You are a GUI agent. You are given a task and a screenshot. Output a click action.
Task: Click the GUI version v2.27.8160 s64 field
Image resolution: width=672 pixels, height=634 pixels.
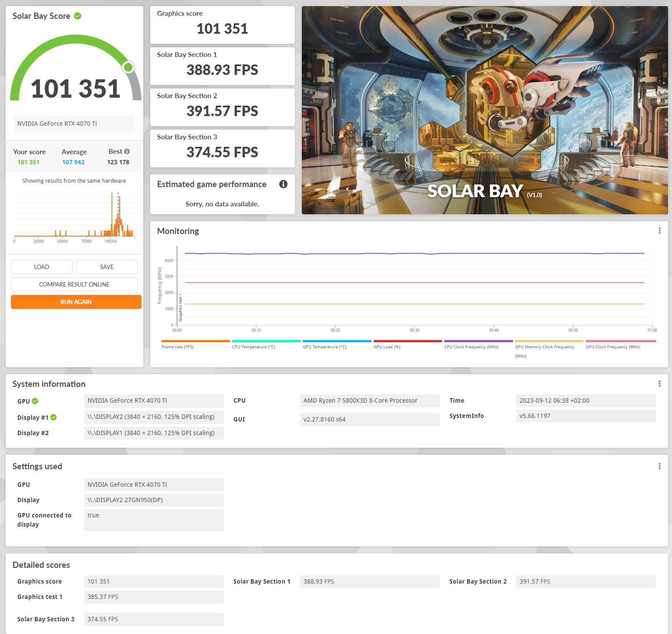coord(370,419)
